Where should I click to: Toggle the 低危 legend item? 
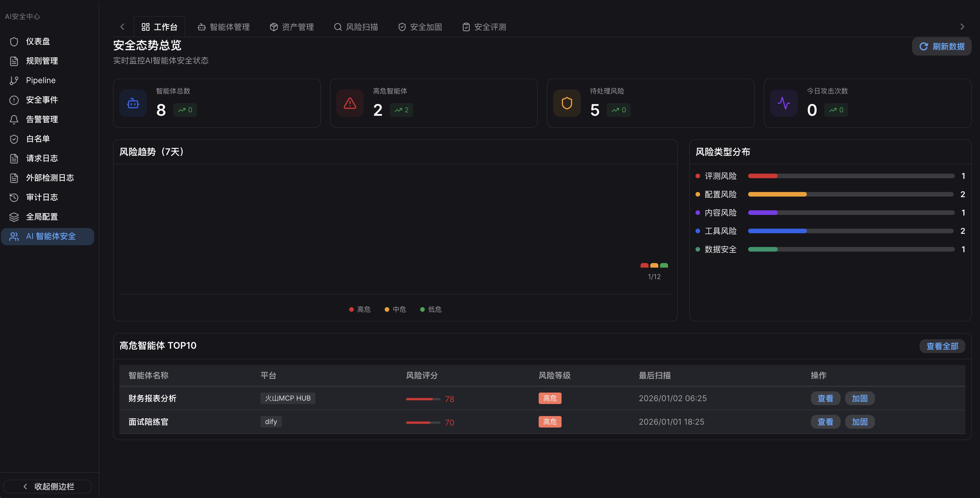click(x=430, y=309)
